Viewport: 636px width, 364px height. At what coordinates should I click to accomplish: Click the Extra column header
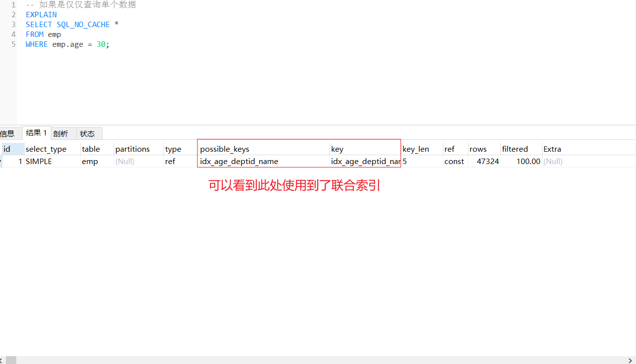[551, 149]
